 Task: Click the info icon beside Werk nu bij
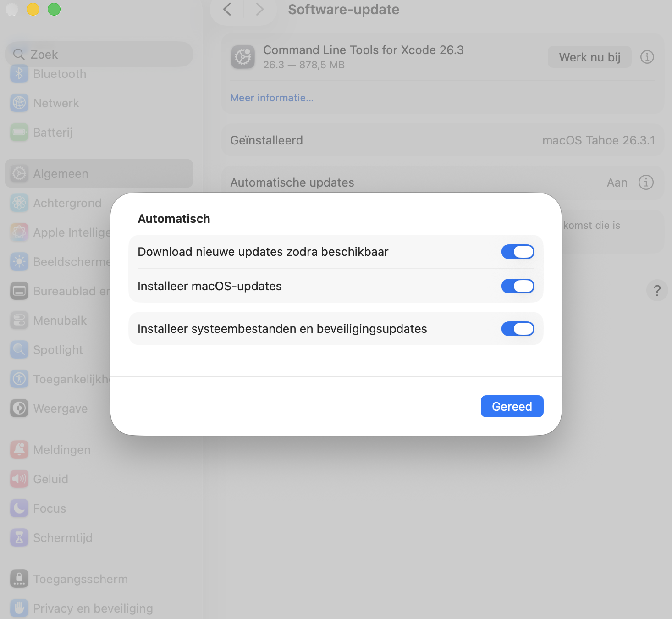[647, 57]
